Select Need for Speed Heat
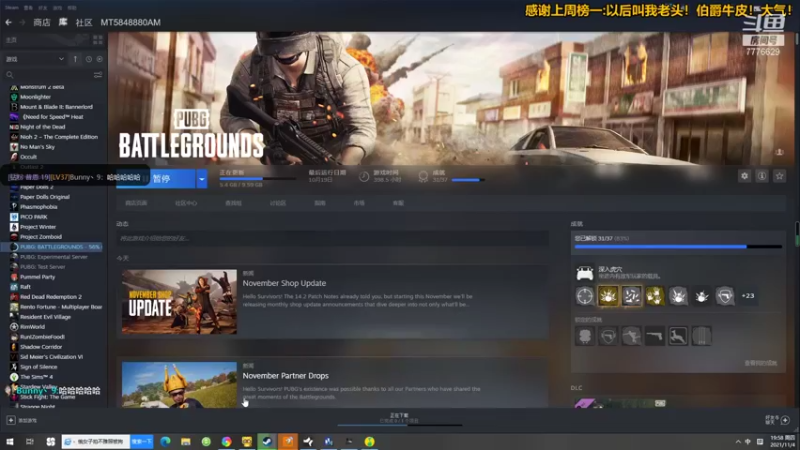This screenshot has height=450, width=800. 53,117
